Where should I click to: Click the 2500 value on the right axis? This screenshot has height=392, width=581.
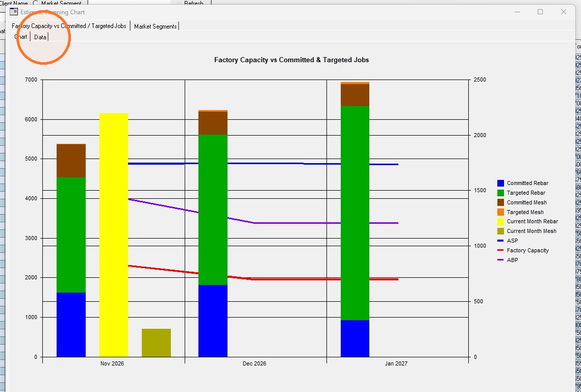click(480, 80)
